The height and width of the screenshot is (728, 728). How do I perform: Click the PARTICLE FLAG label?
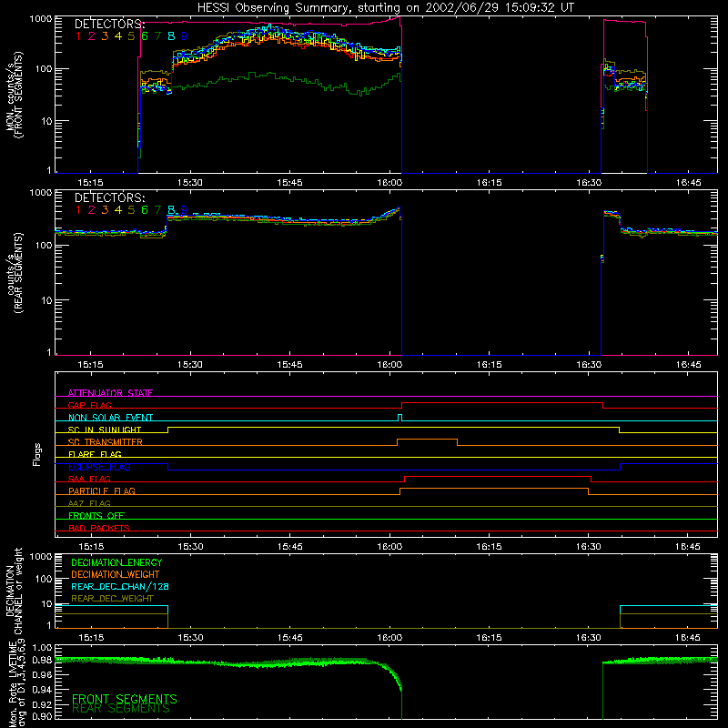point(102,490)
